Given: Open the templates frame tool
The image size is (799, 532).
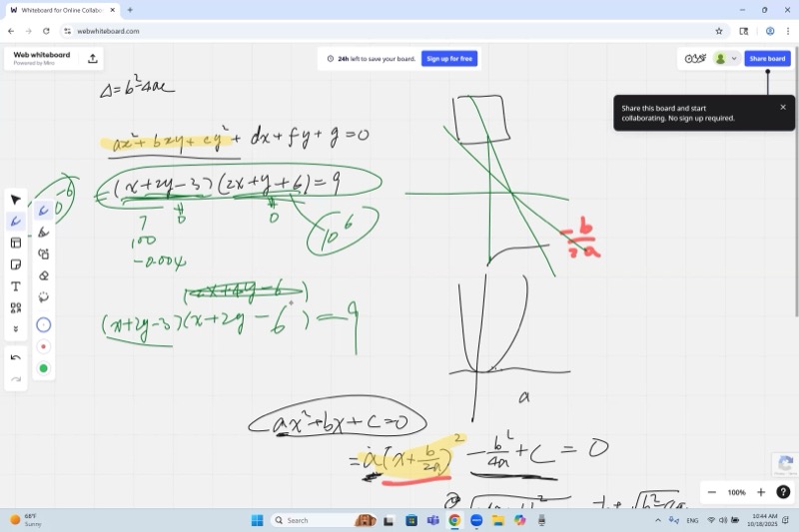Looking at the screenshot, I should pos(16,243).
